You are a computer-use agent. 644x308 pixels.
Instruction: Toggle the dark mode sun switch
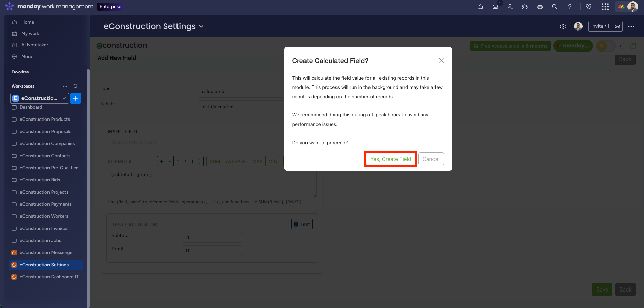pos(605,46)
